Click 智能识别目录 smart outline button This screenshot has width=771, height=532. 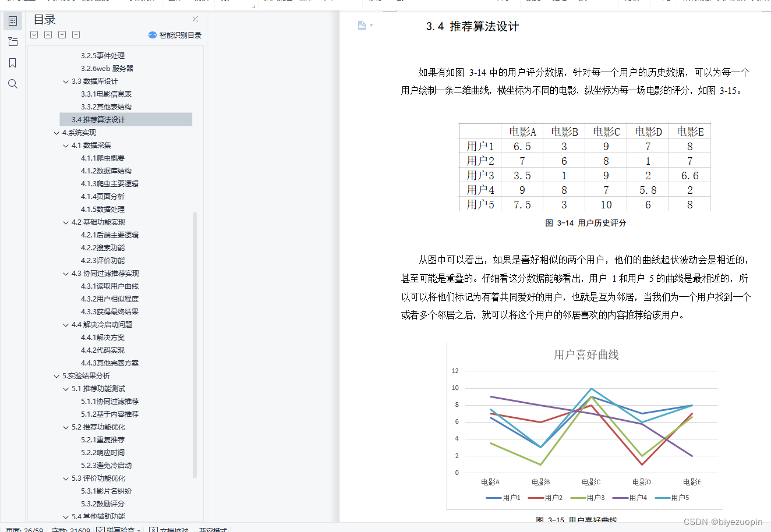[x=175, y=35]
